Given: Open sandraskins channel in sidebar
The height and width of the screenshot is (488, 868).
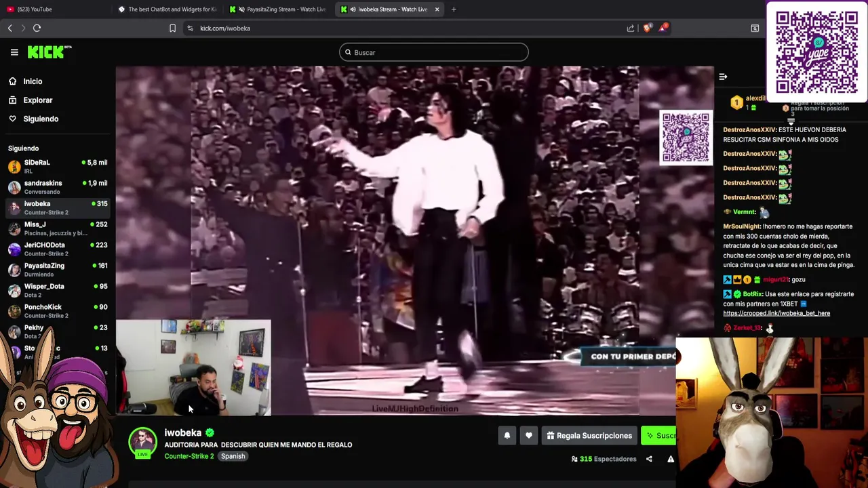Looking at the screenshot, I should (57, 187).
